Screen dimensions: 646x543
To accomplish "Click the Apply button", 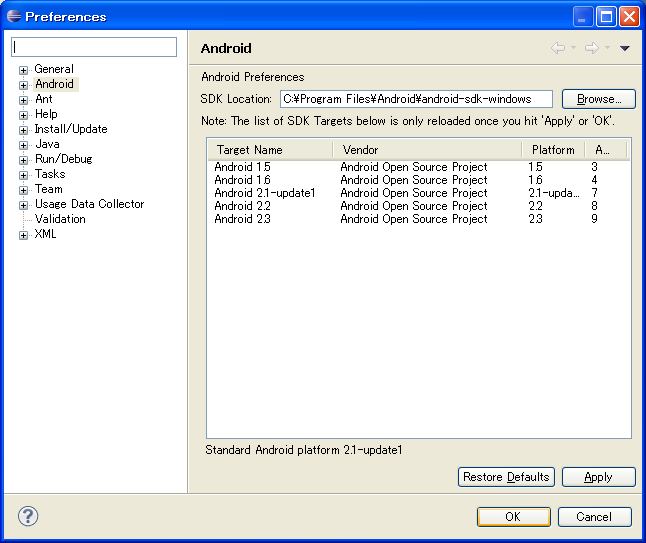I will pyautogui.click(x=598, y=477).
